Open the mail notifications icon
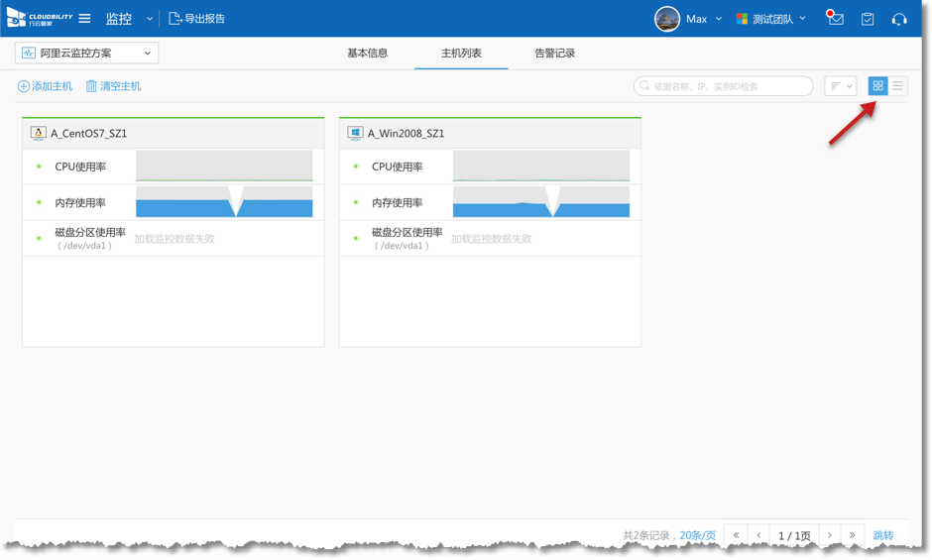 click(836, 19)
